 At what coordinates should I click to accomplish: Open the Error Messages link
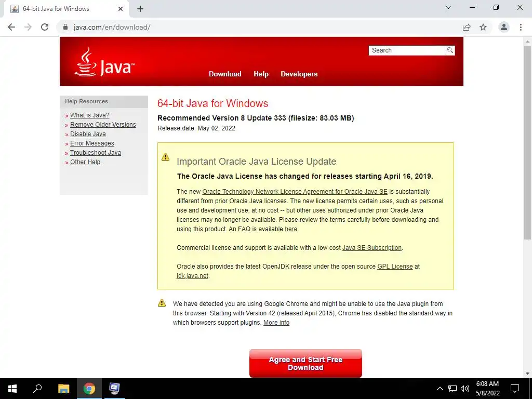pyautogui.click(x=92, y=143)
